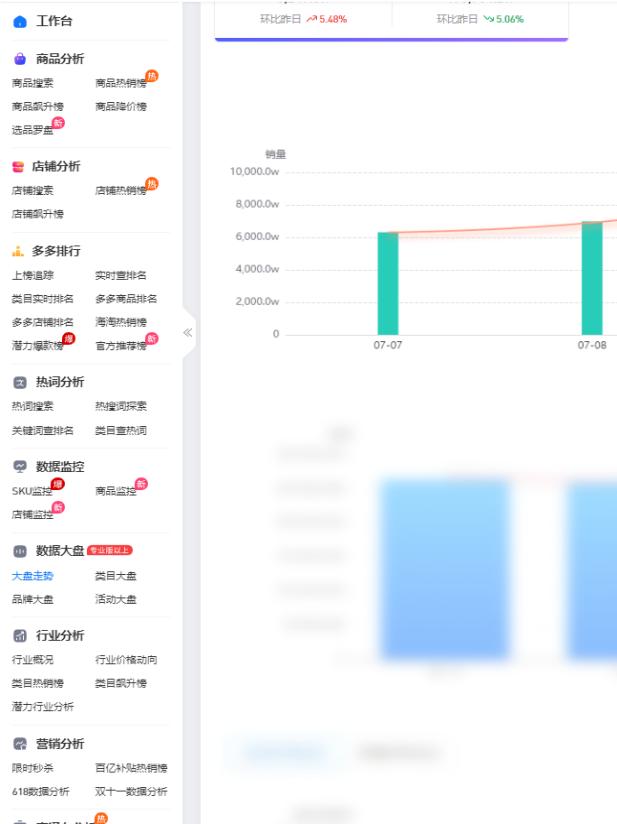Click the 10,000.0w axis label
The height and width of the screenshot is (824, 617).
point(255,172)
